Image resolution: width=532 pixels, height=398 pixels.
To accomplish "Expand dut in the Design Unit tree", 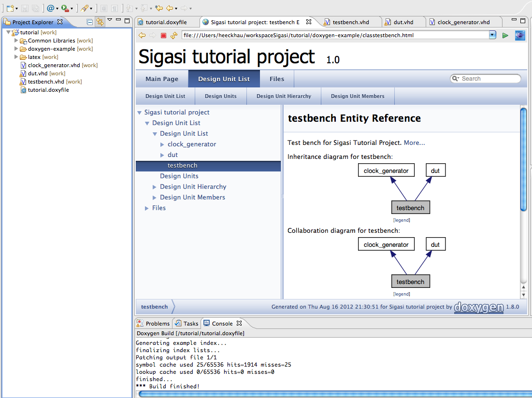I will pos(162,155).
